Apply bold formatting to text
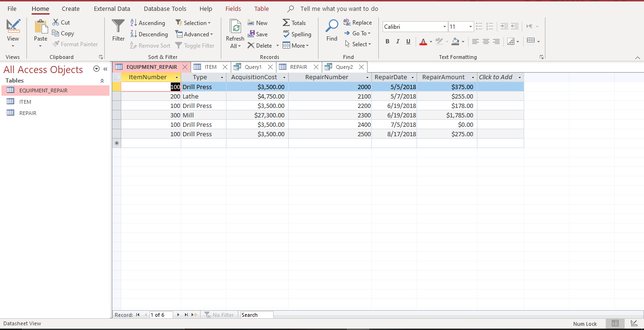 [387, 41]
